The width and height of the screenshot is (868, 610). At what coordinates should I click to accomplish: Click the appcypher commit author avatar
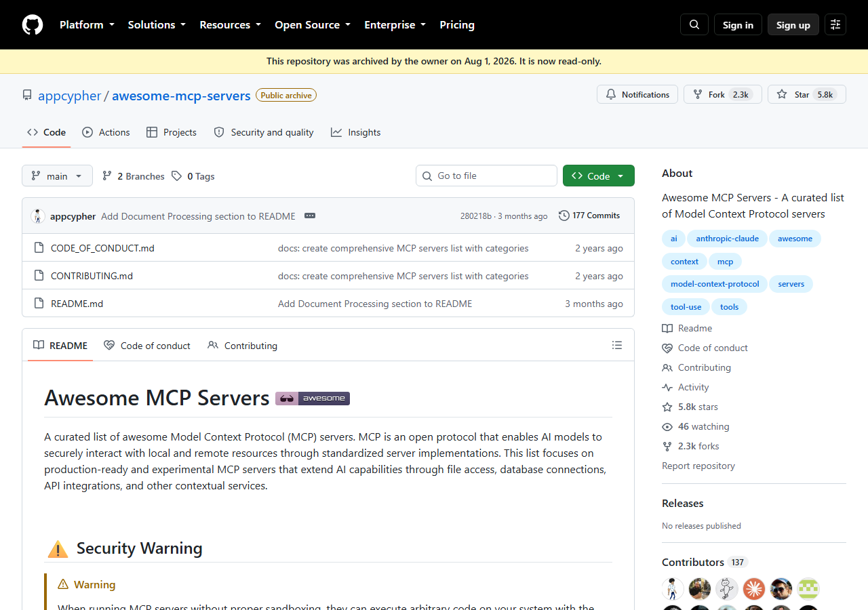click(38, 216)
